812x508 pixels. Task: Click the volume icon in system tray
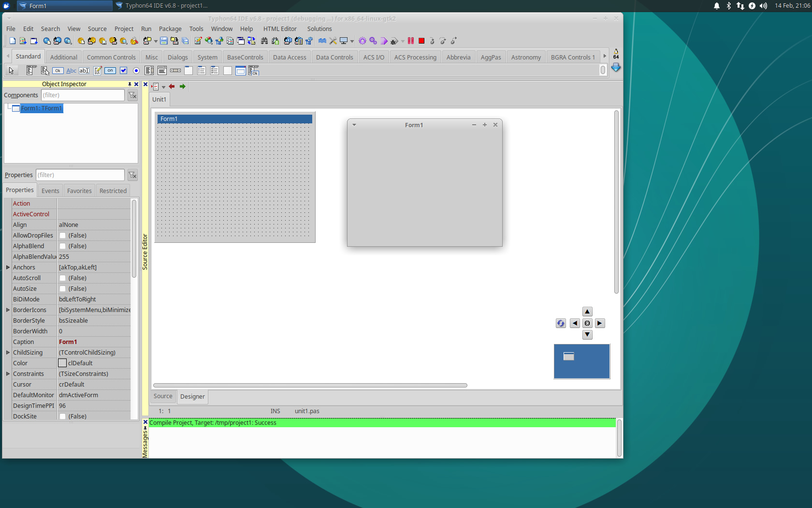coord(763,6)
